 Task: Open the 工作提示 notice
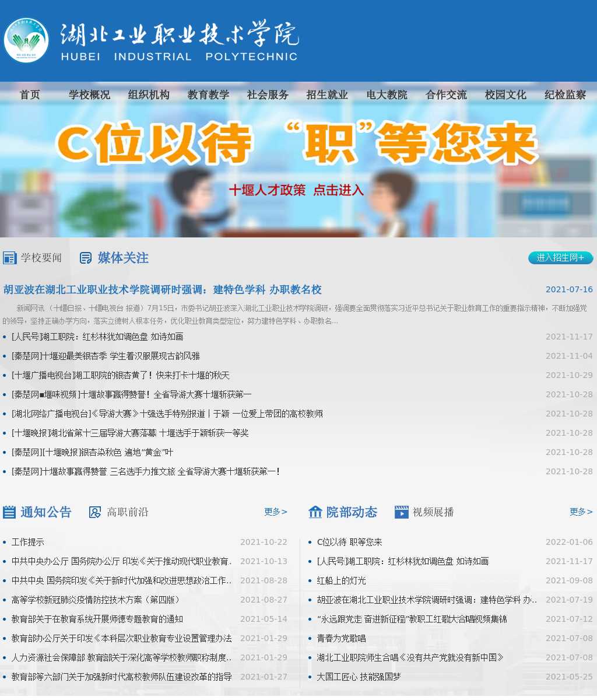pyautogui.click(x=28, y=542)
